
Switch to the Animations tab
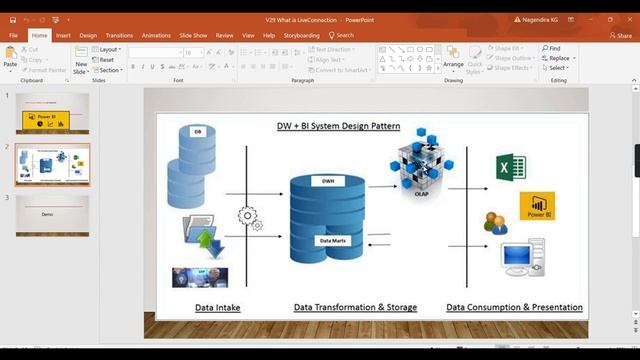point(156,36)
